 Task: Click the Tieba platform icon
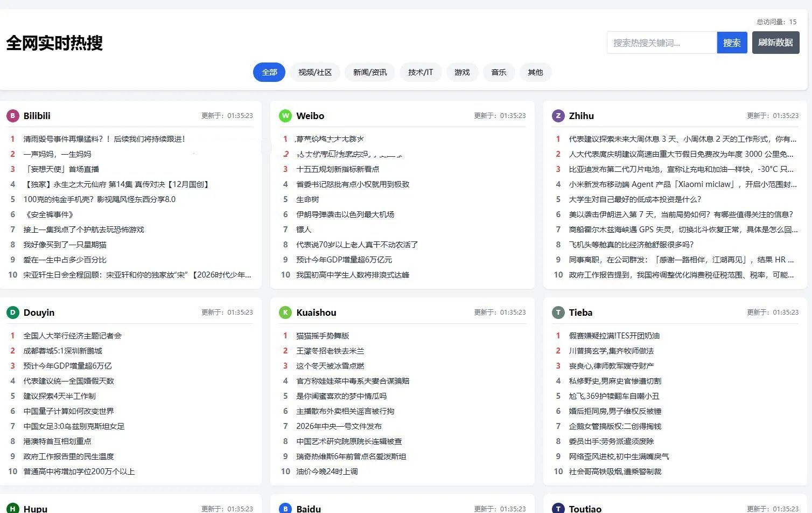pyautogui.click(x=558, y=312)
